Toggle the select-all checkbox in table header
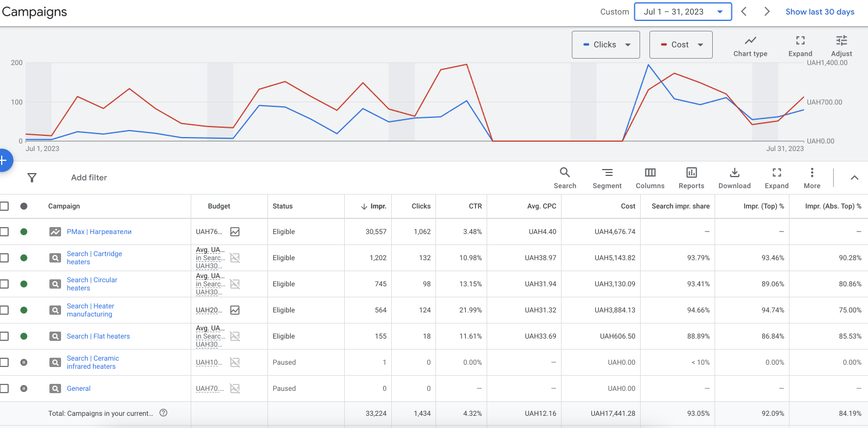The image size is (868, 428). (x=5, y=206)
